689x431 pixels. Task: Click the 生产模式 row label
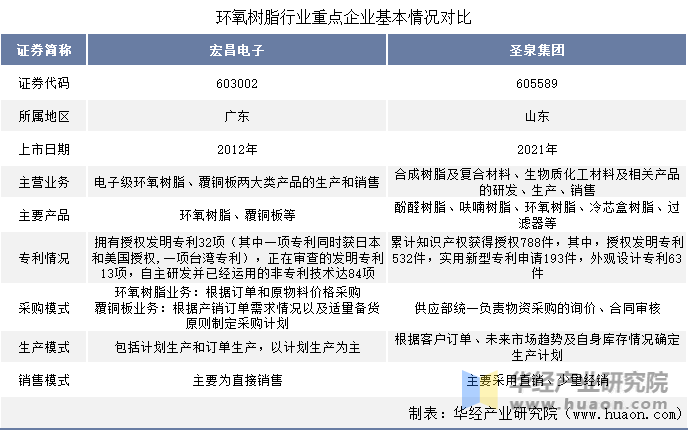(x=44, y=347)
